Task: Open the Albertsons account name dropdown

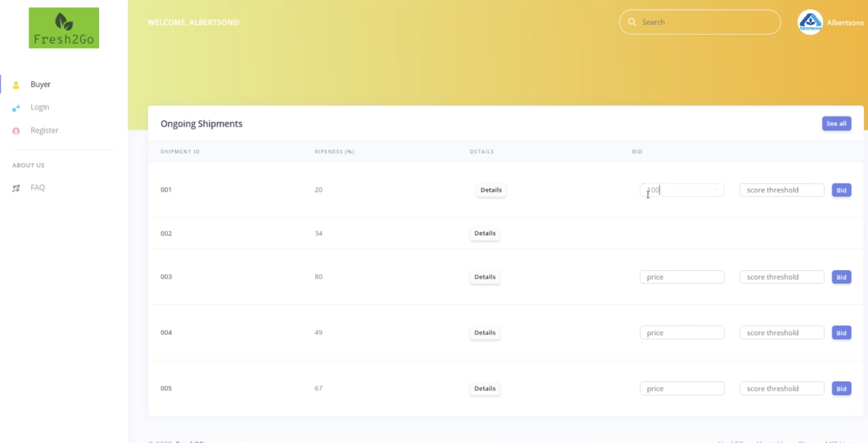Action: [x=845, y=23]
